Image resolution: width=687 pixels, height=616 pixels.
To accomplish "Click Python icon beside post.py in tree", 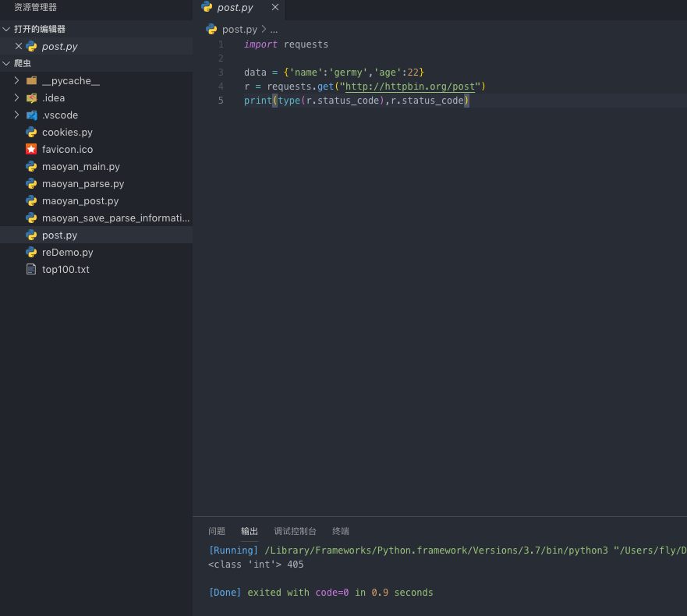I will click(31, 235).
